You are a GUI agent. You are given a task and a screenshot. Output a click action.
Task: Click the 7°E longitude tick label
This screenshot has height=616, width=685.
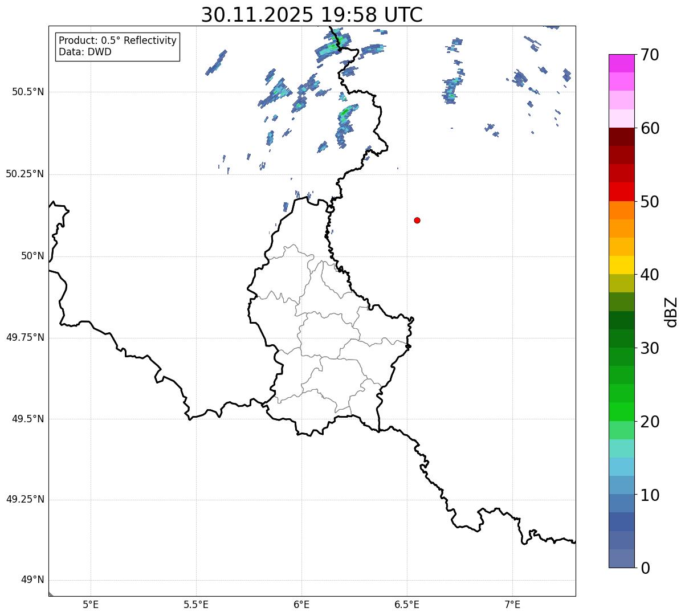tap(512, 604)
